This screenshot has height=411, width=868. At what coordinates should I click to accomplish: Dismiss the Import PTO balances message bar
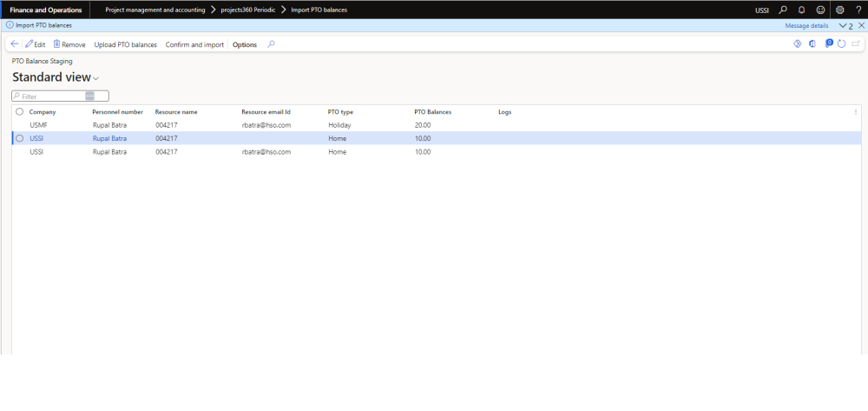[861, 25]
